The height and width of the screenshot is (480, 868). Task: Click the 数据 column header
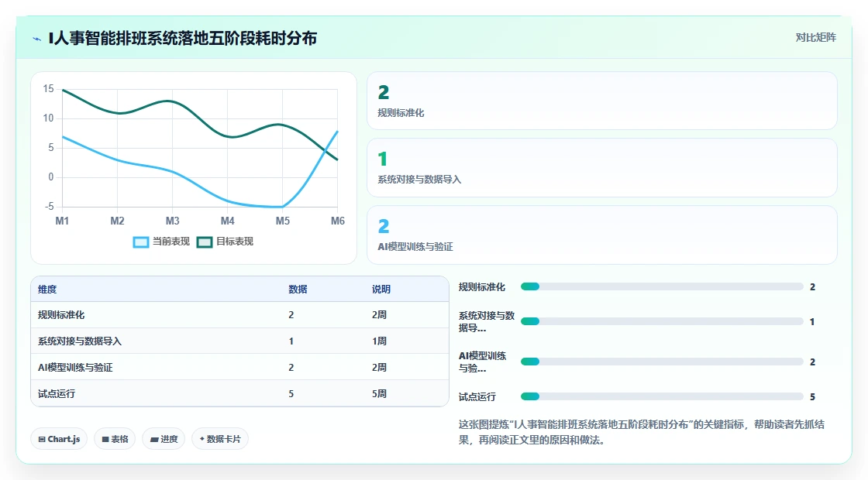[x=298, y=290]
